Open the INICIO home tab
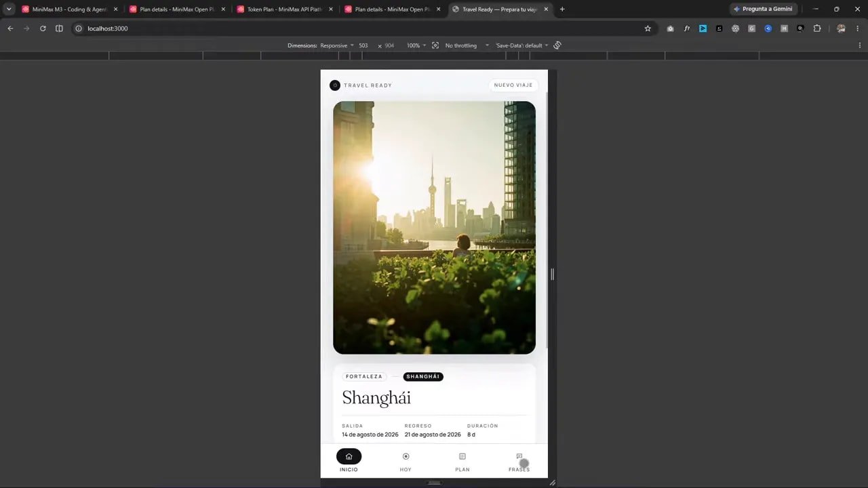Image resolution: width=868 pixels, height=488 pixels. [x=349, y=461]
